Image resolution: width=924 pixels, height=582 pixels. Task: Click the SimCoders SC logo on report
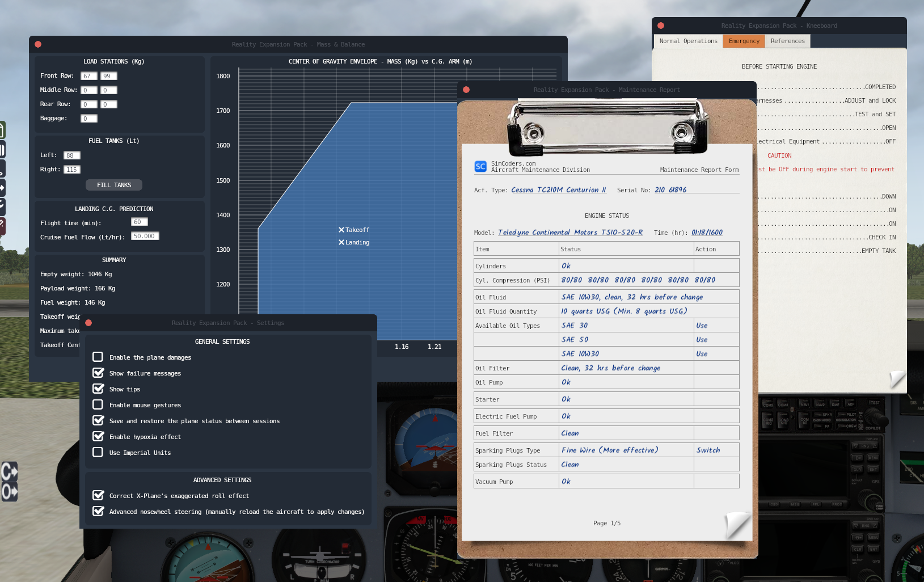pos(480,166)
